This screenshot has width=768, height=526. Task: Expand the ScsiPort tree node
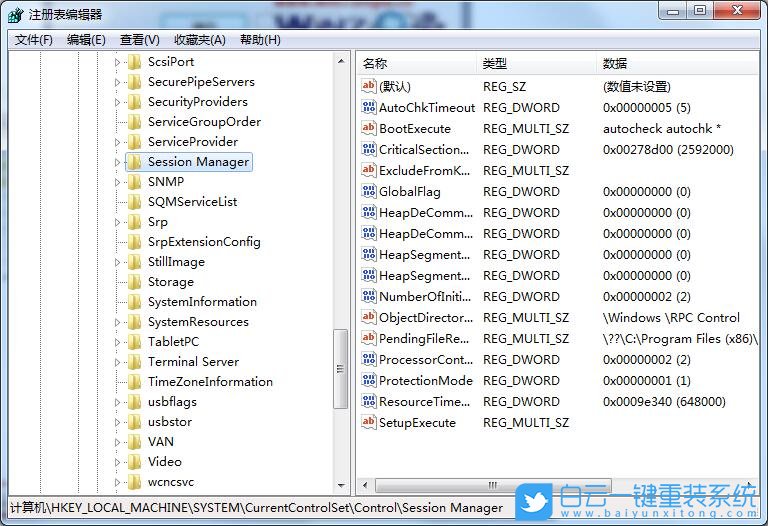117,62
